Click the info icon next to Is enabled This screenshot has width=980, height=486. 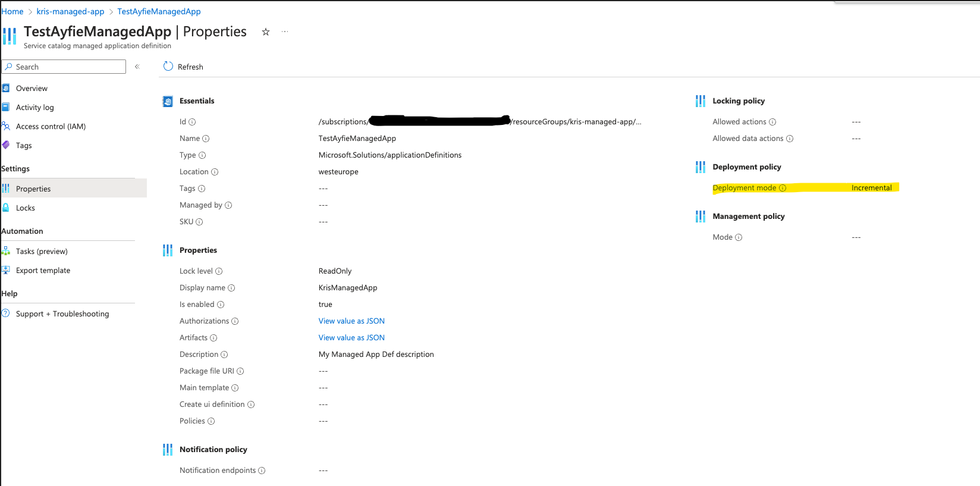point(221,305)
